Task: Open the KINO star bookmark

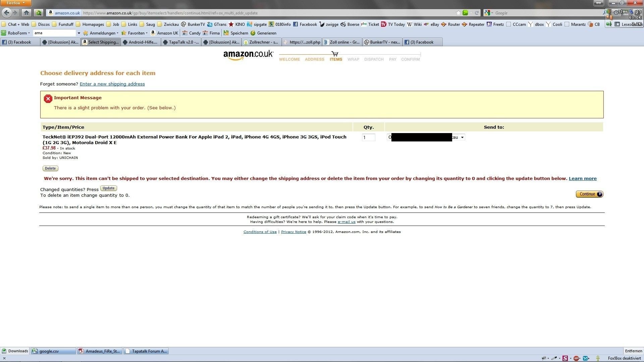Action: (x=236, y=24)
